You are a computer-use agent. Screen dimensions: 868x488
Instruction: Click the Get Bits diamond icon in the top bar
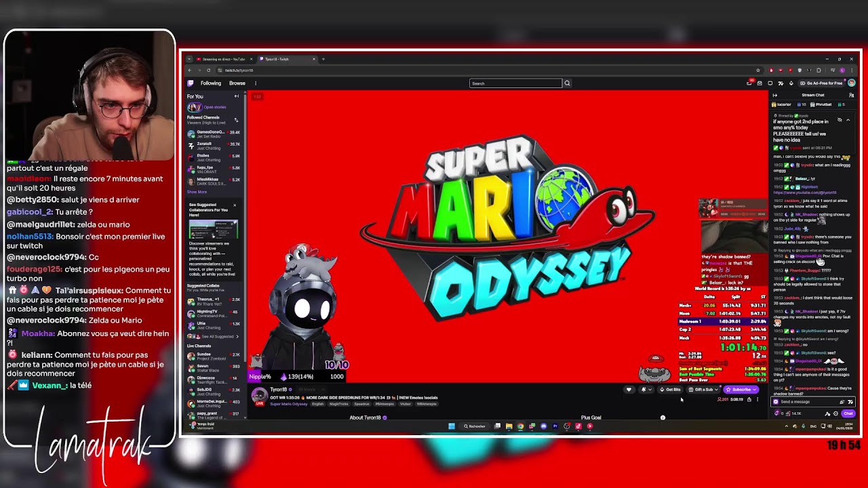pos(791,83)
